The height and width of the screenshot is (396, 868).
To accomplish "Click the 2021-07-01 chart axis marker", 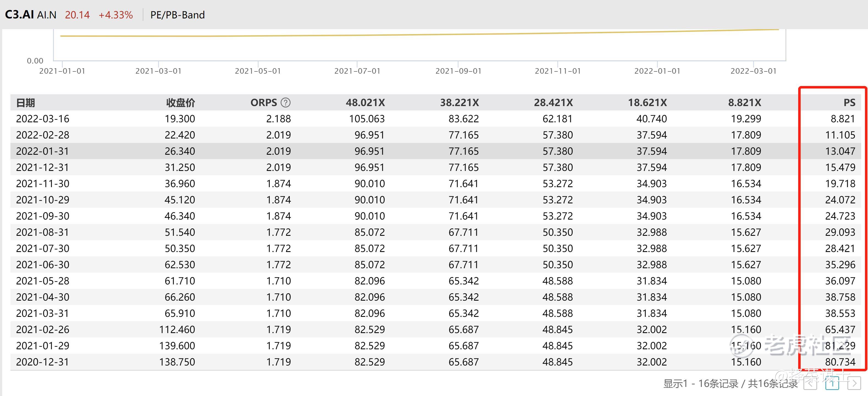I will (357, 71).
